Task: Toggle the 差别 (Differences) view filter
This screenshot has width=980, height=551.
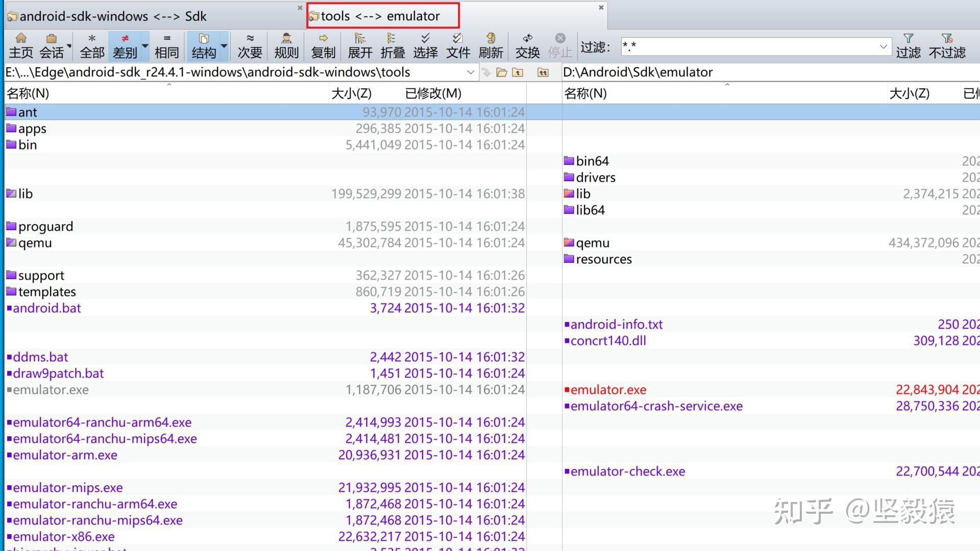Action: [x=125, y=45]
